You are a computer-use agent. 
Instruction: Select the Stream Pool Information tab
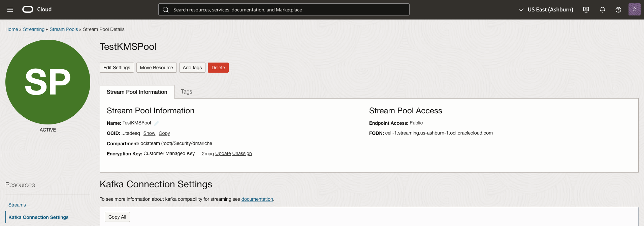(137, 92)
